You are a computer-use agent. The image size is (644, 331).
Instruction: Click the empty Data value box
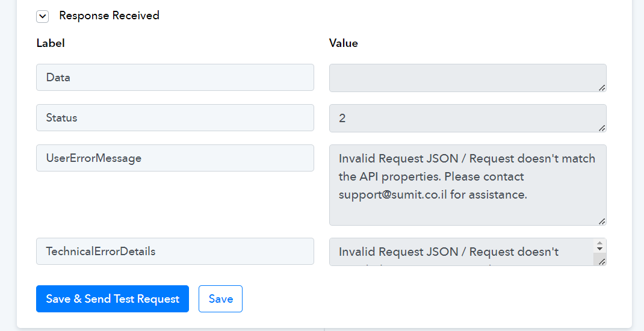tap(468, 78)
